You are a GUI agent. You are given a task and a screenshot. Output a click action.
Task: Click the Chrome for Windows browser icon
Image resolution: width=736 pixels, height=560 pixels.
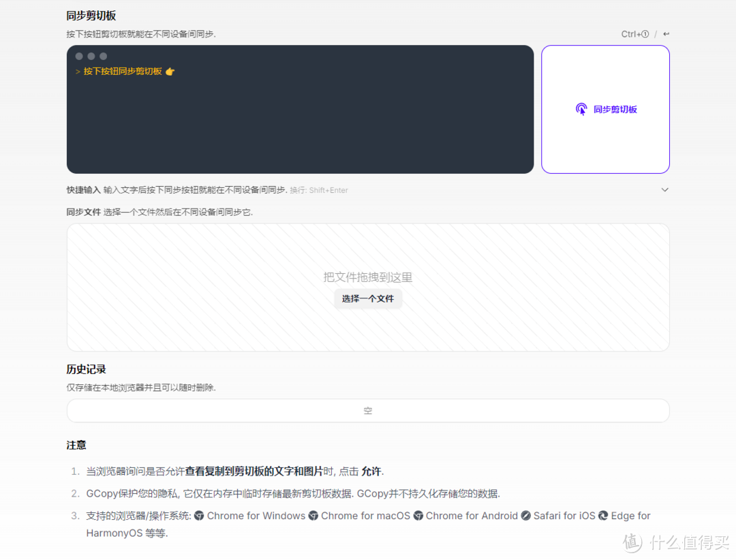(198, 516)
